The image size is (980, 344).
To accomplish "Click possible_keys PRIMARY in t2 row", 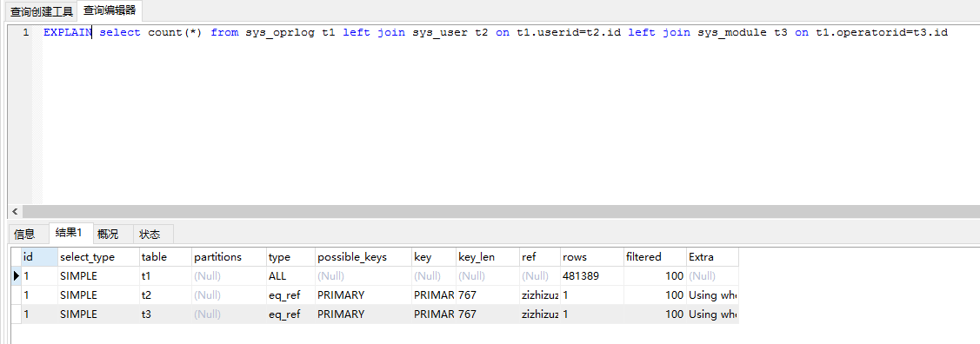I will [363, 295].
